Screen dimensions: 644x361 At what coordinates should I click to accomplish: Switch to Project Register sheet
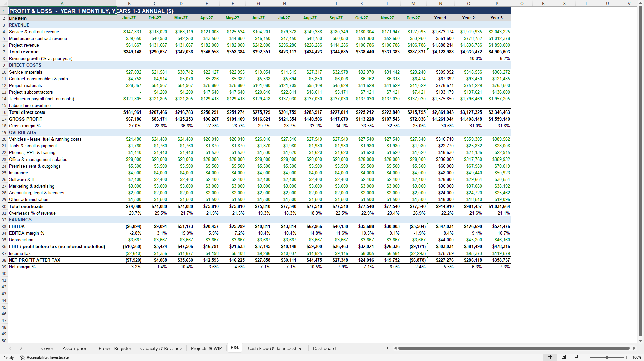pyautogui.click(x=115, y=348)
